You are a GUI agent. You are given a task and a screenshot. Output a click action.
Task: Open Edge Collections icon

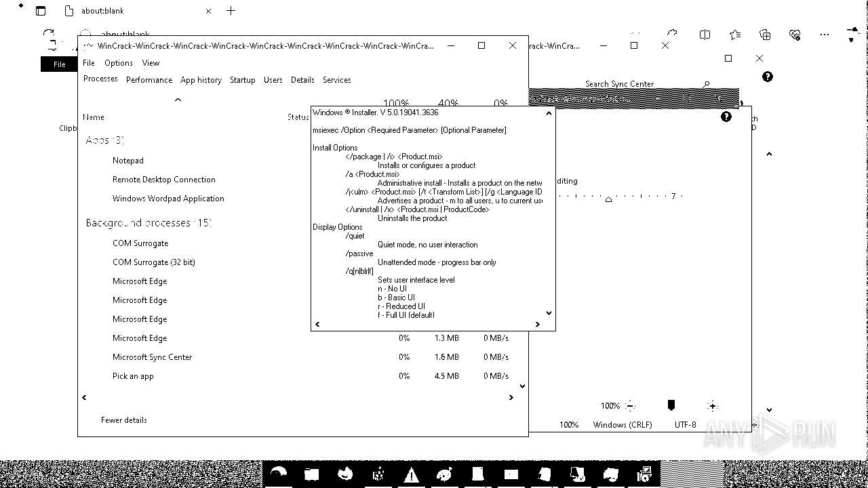[765, 35]
